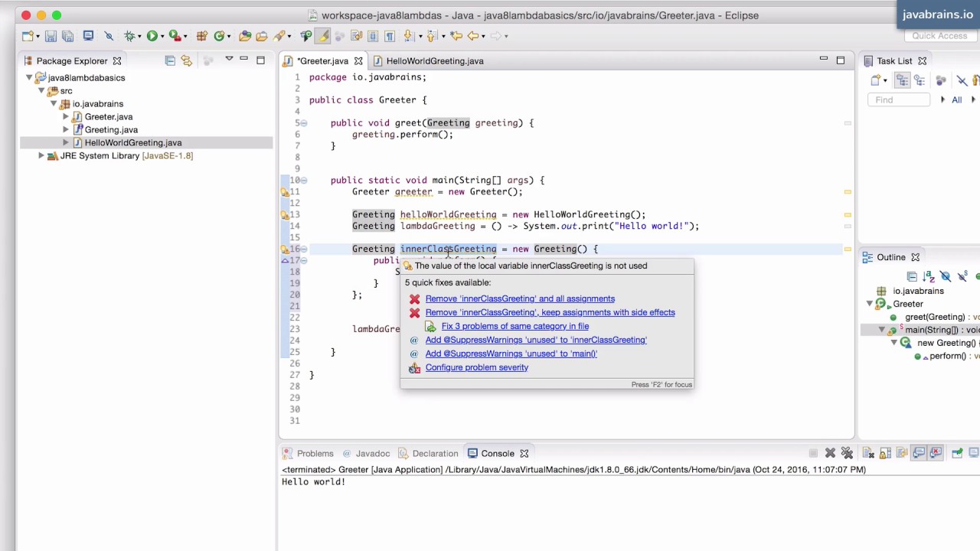Click the quick fix marker on line 16
This screenshot has height=551, width=980.
(285, 249)
